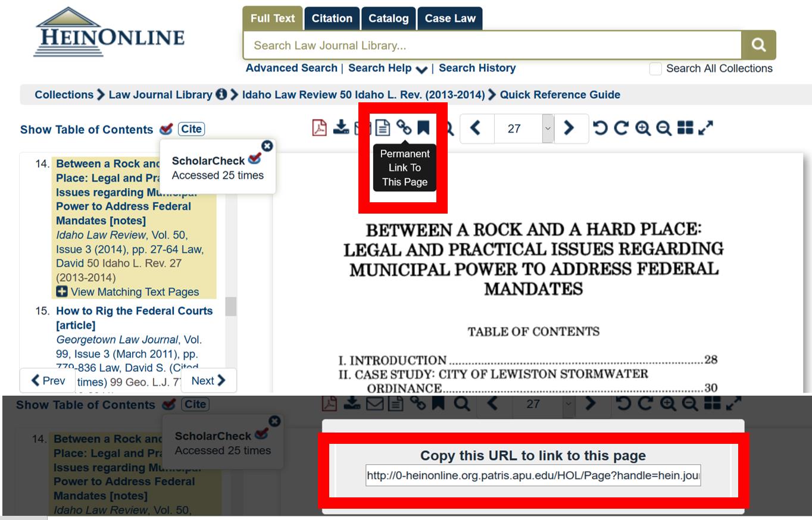Click the magnifier search submit button
Screen dimensions: 812x520
(x=758, y=45)
